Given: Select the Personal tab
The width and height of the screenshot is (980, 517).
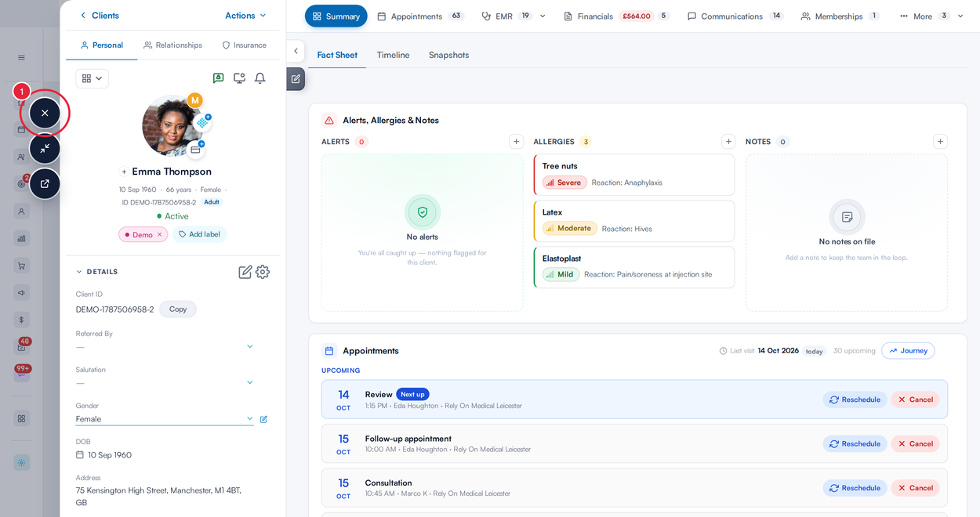Looking at the screenshot, I should (x=102, y=45).
